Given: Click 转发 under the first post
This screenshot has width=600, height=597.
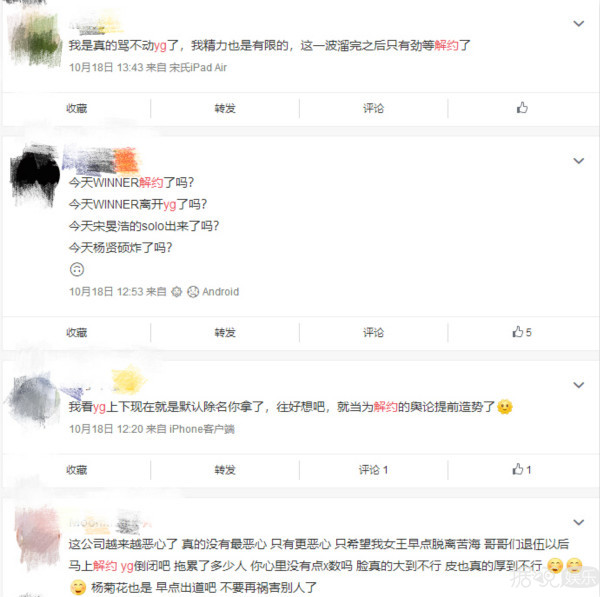Looking at the screenshot, I should (225, 109).
